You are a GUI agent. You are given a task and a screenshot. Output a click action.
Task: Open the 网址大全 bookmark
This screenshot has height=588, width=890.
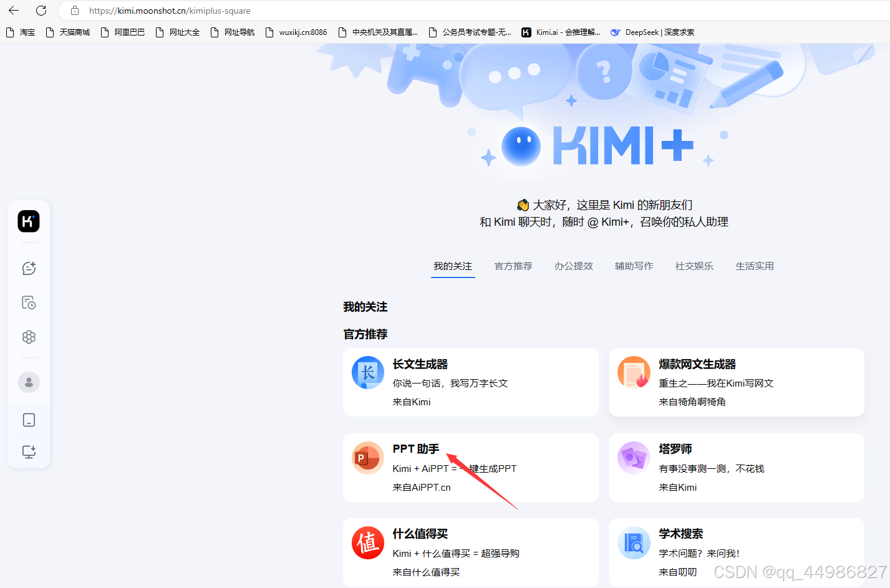pyautogui.click(x=178, y=32)
